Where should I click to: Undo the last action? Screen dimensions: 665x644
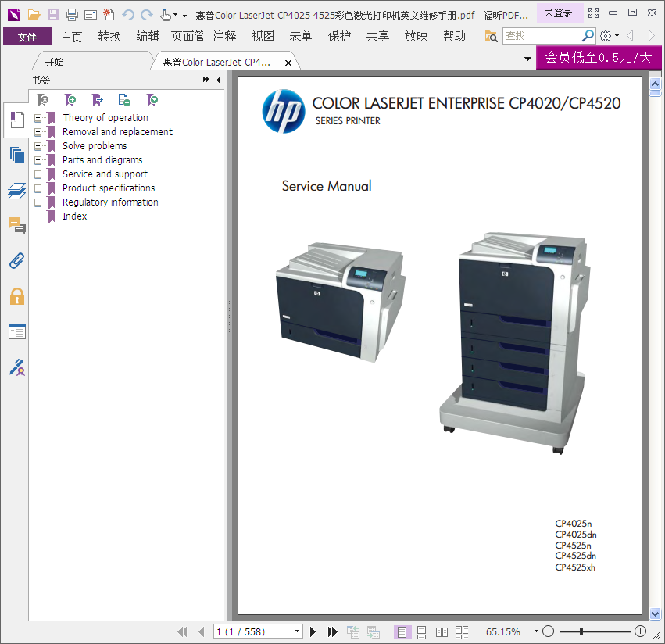(x=128, y=16)
